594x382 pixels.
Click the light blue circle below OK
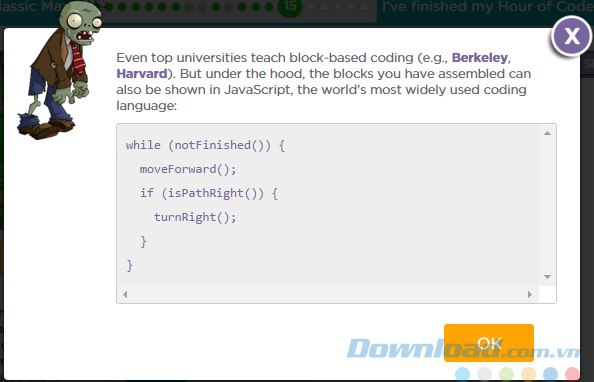(463, 374)
